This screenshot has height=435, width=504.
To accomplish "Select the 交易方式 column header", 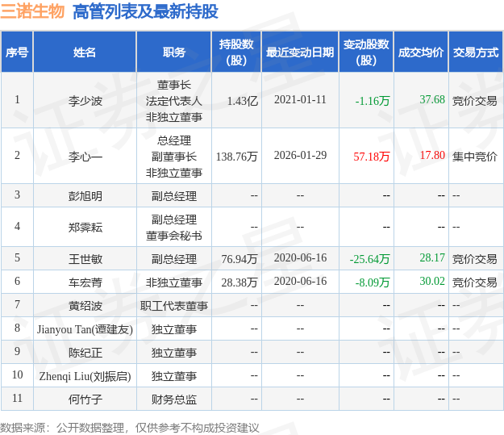I will point(476,52).
